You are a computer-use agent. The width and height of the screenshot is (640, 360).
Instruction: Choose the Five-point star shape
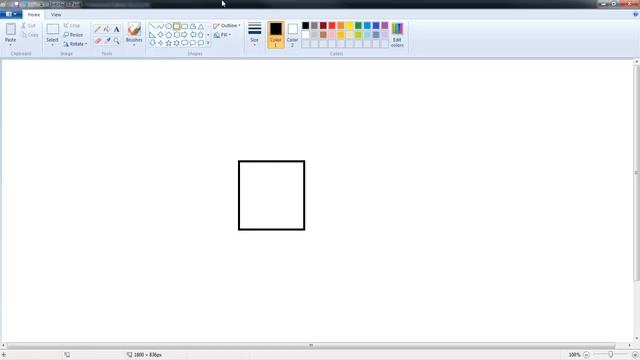point(168,43)
